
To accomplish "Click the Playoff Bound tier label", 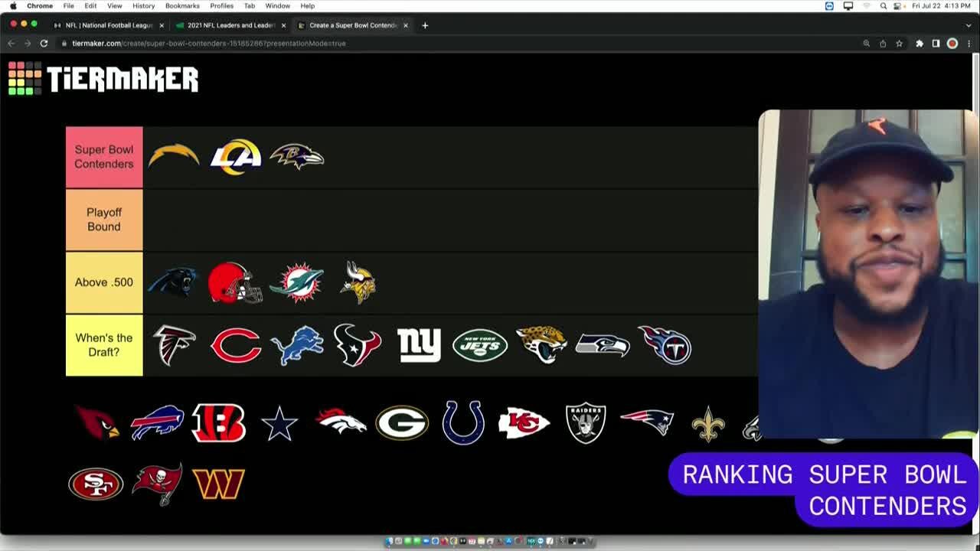I will [x=104, y=220].
